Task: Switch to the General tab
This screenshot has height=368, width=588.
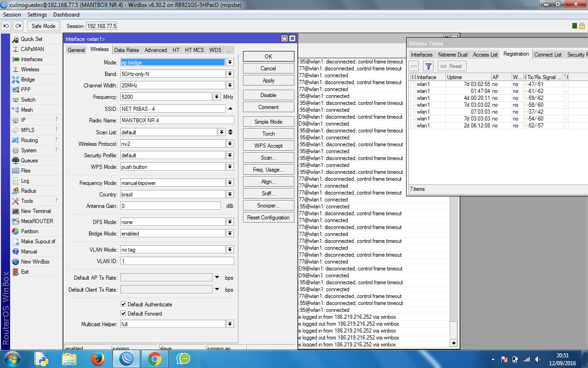Action: coord(76,50)
